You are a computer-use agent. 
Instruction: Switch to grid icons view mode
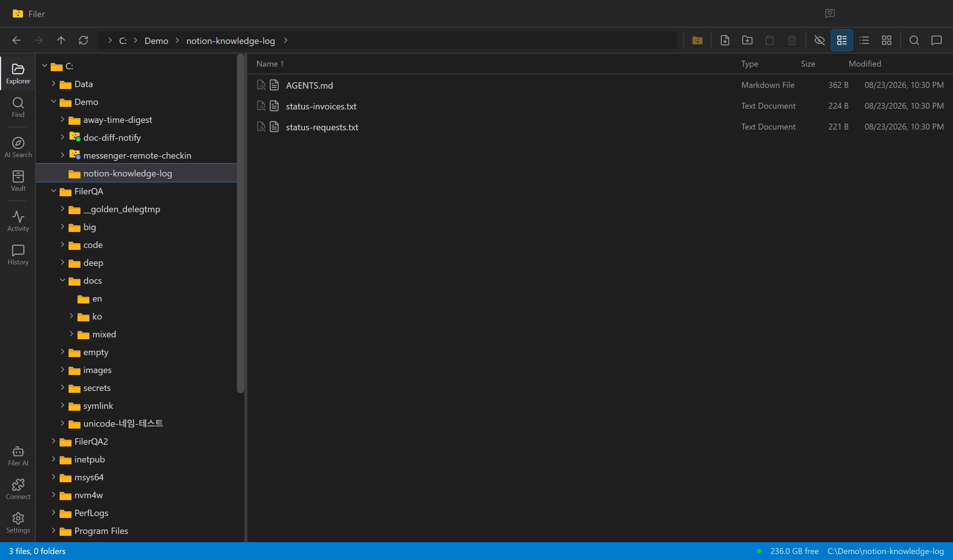pos(886,41)
